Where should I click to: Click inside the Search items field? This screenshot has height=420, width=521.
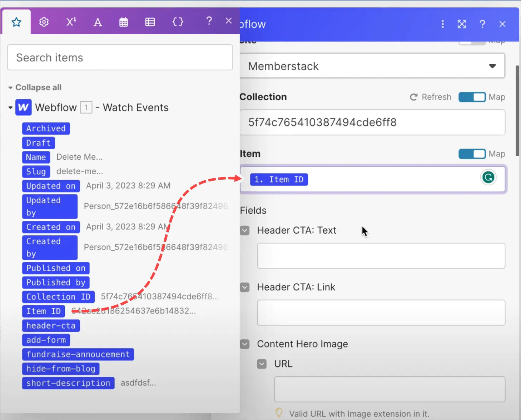point(120,57)
